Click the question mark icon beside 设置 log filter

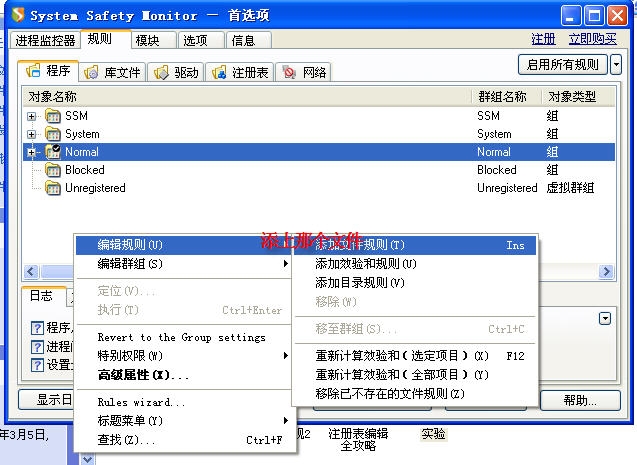[37, 365]
